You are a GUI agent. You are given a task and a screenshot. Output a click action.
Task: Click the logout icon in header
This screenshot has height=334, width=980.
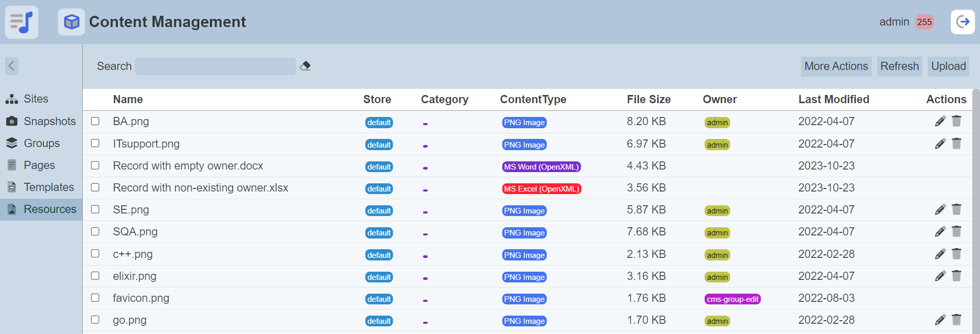[962, 22]
